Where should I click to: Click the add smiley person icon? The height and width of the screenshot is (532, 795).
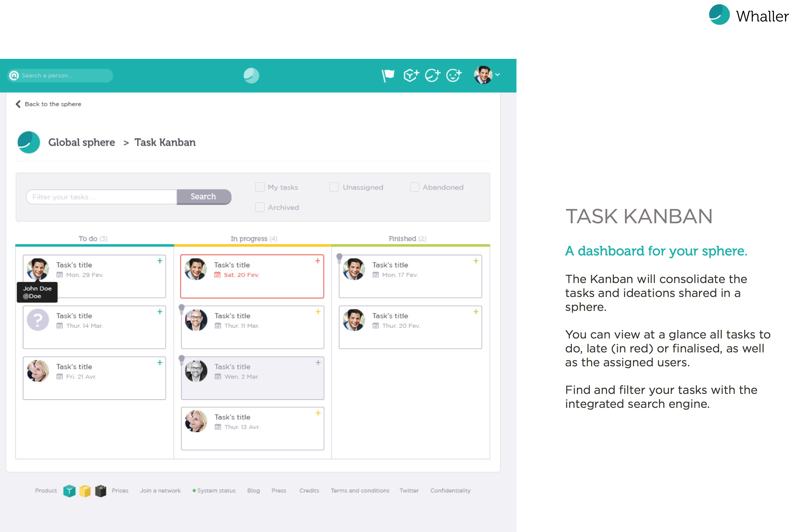coord(454,75)
